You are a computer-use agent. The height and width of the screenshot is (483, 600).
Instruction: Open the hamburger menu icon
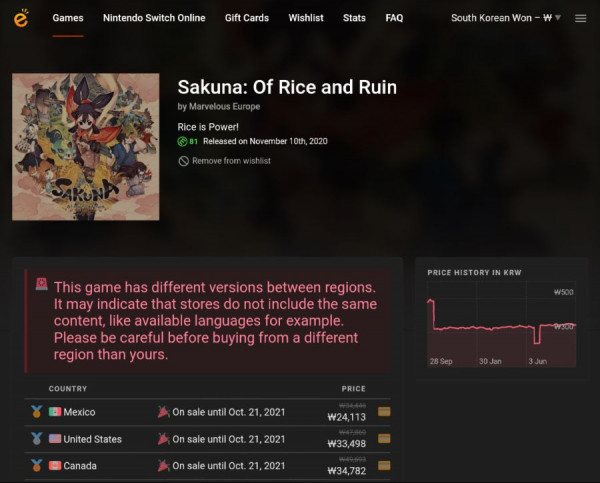(580, 18)
